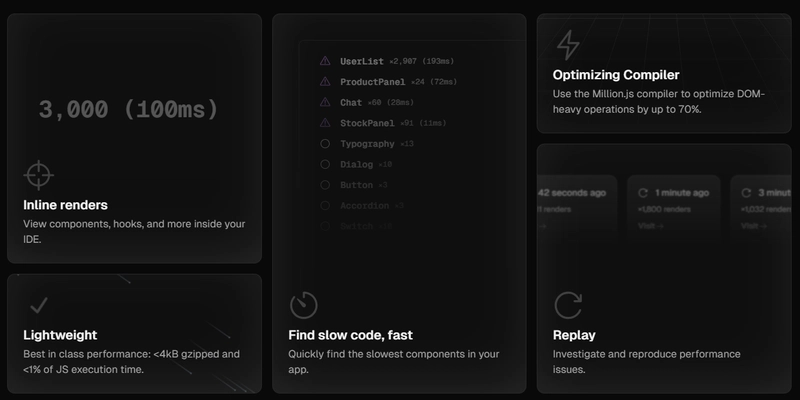800x400 pixels.
Task: Click the StockPanel component row
Action: click(x=383, y=123)
